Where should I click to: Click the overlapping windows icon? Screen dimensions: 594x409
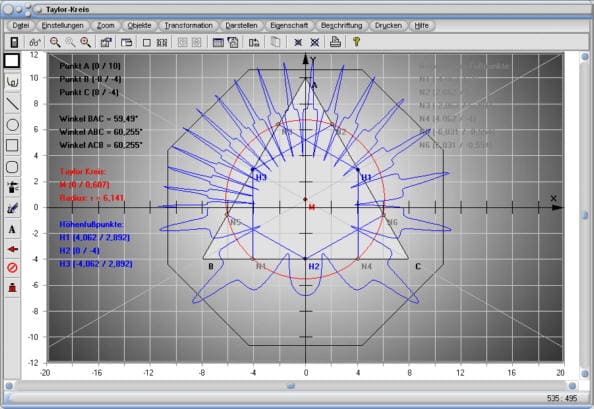tap(127, 42)
